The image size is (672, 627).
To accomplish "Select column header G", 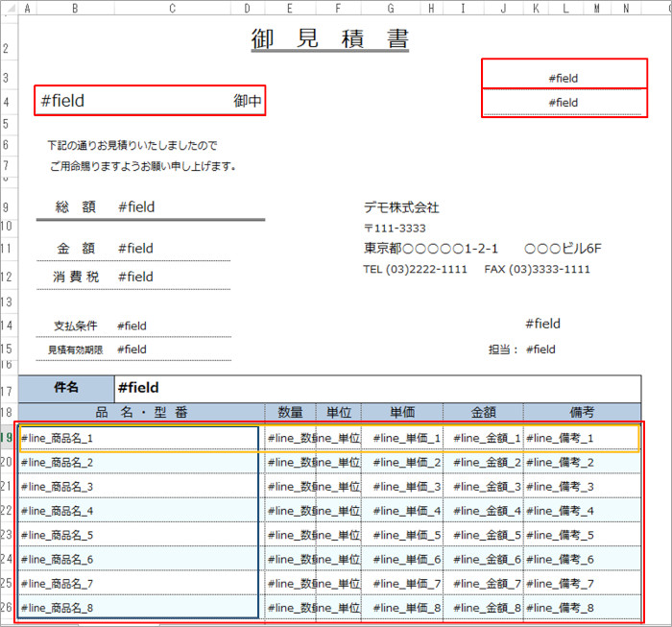I will point(391,8).
